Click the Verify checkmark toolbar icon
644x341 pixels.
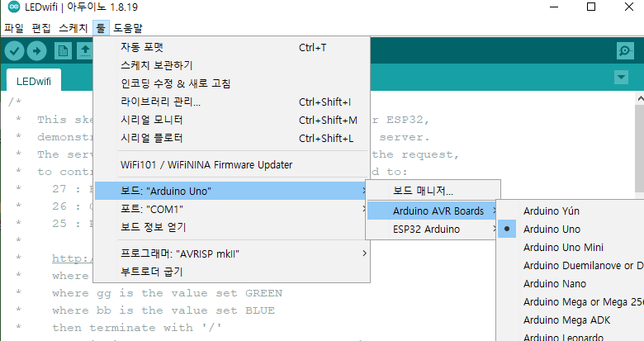coord(14,51)
